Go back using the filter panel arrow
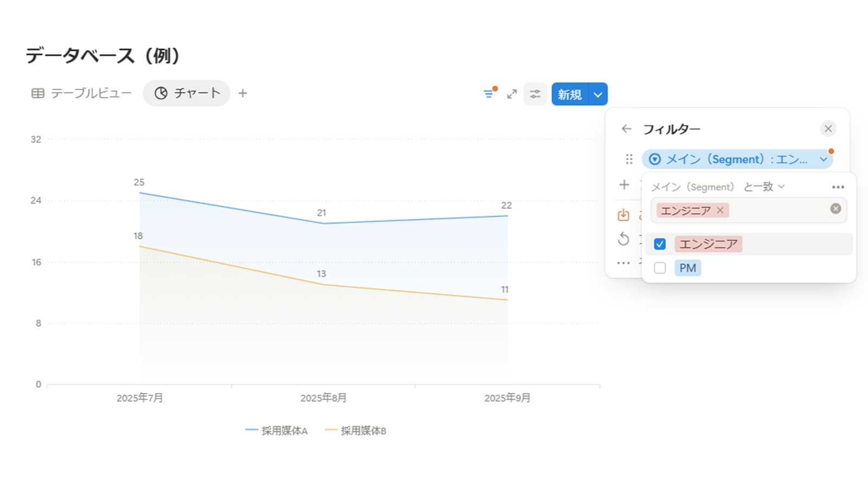 click(627, 129)
